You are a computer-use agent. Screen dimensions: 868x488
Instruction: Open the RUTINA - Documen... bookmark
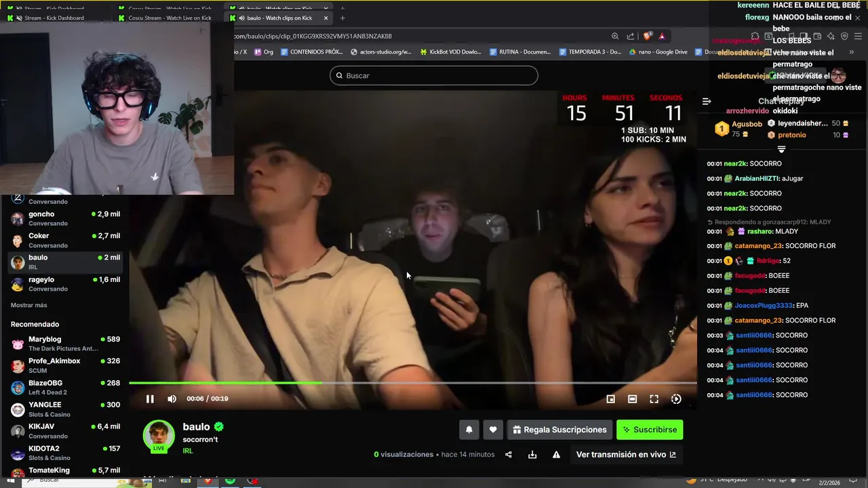pyautogui.click(x=520, y=52)
